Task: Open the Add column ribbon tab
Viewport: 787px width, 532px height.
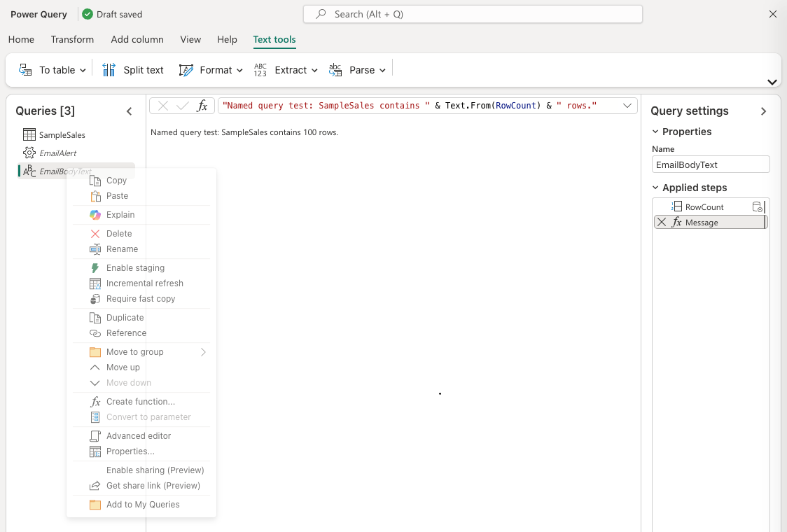Action: click(x=137, y=40)
